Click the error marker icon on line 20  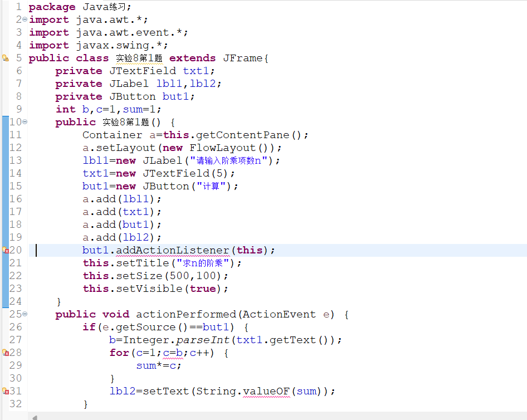(6, 250)
